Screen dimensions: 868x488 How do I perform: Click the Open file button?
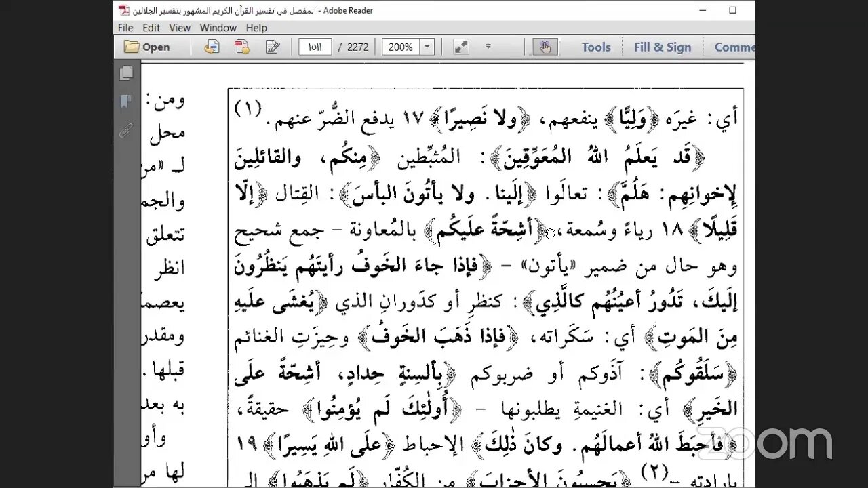[x=147, y=47]
